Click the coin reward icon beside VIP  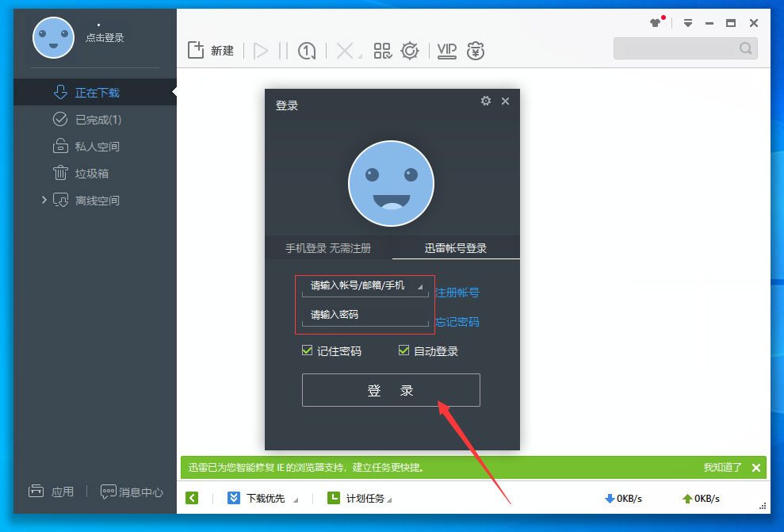coord(476,50)
